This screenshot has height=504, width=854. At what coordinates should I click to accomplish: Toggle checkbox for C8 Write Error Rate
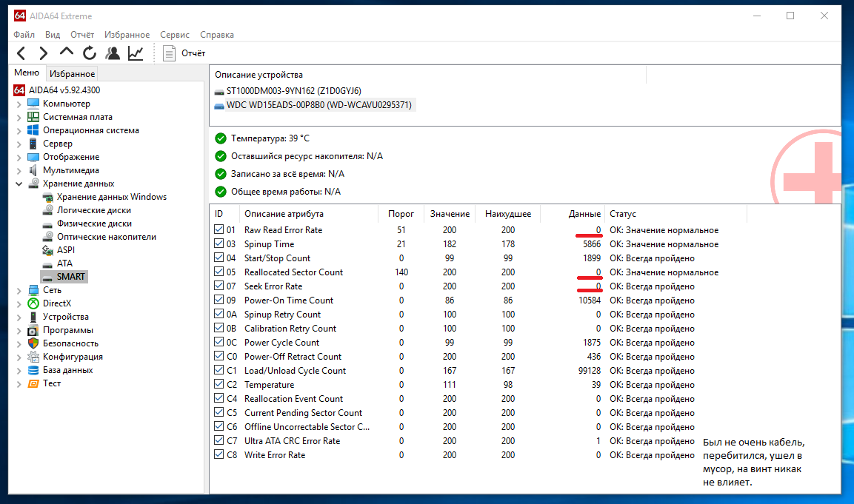point(219,455)
